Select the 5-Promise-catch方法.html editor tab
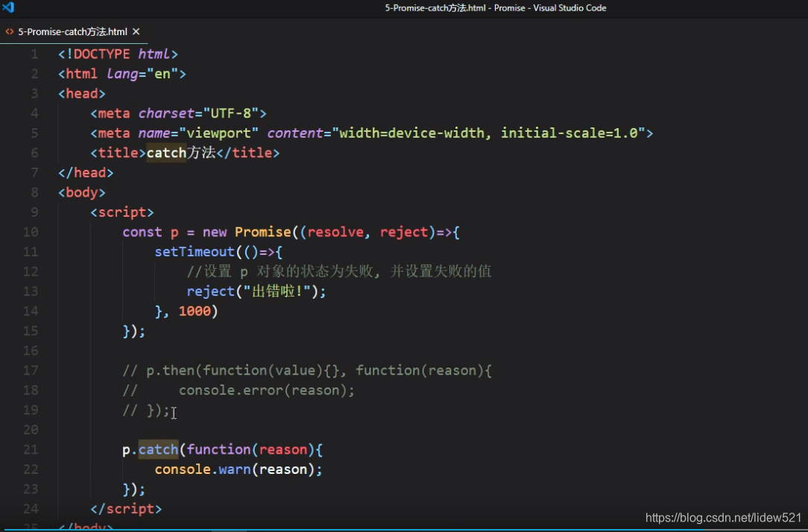Screen dimensions: 808x532 pos(74,31)
